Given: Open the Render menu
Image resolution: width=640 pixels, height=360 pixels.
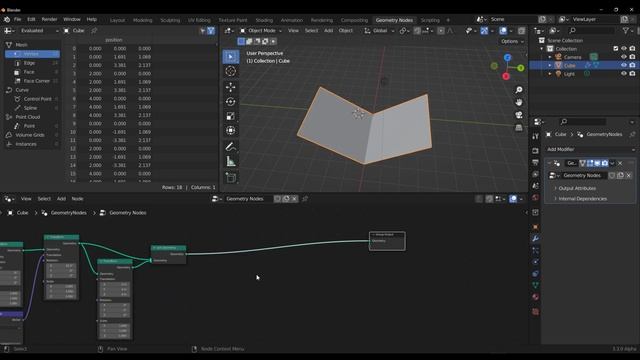Looking at the screenshot, I should (x=49, y=19).
